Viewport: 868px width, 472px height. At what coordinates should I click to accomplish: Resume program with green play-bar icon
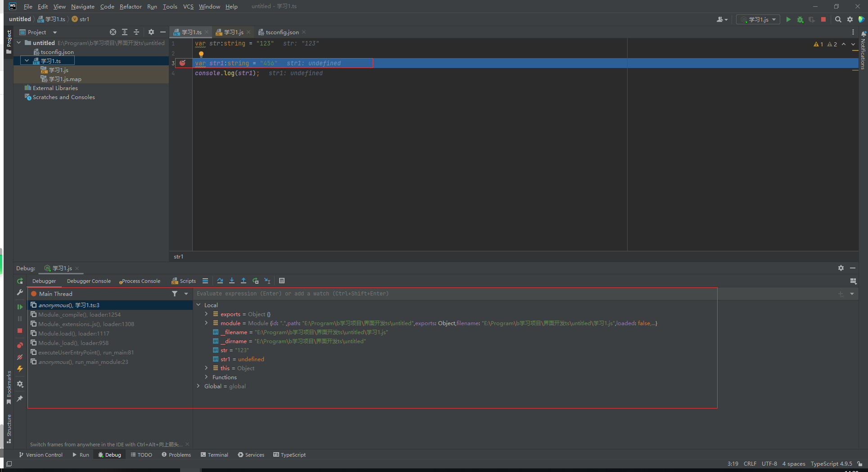click(x=20, y=307)
